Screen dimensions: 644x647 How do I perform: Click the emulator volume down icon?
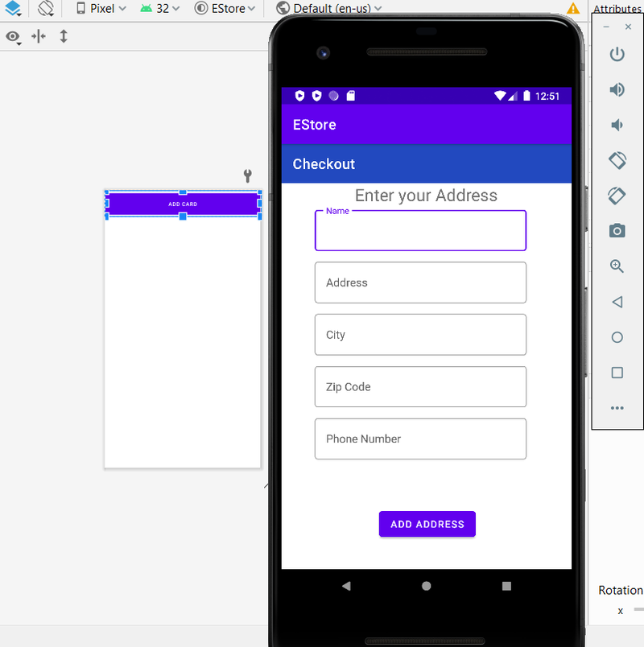[x=617, y=125]
